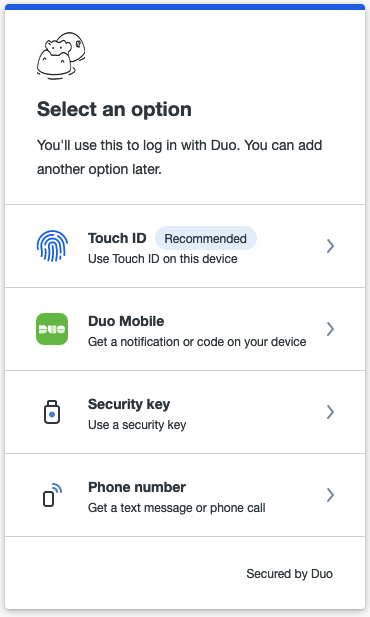Expand the Touch ID option chevron

(330, 246)
